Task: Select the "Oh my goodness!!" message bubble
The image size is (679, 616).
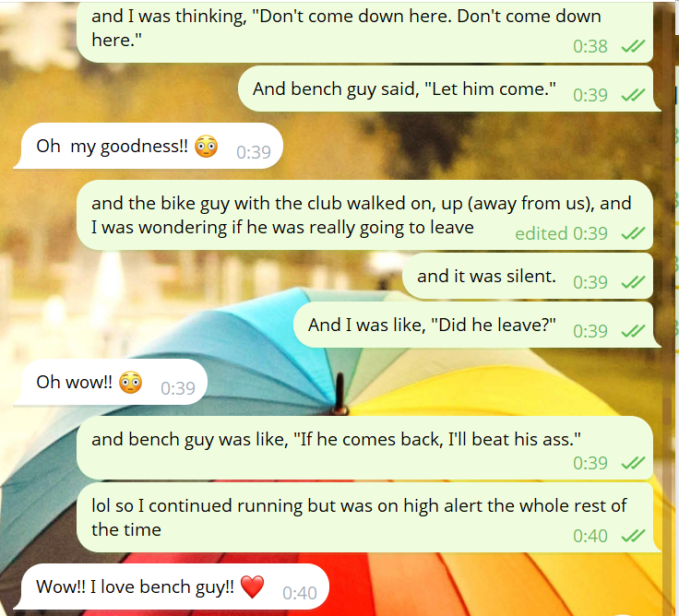Action: point(149,146)
